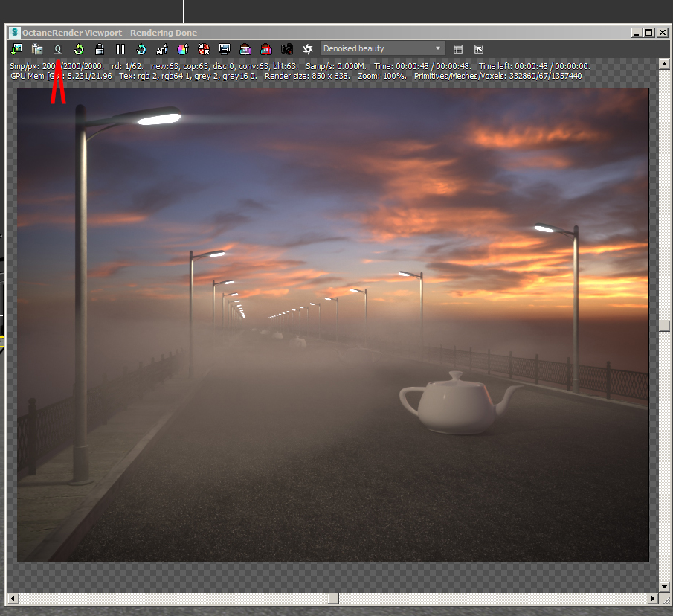The height and width of the screenshot is (616, 673).
Task: Click the red film region icon
Action: pyautogui.click(x=266, y=49)
